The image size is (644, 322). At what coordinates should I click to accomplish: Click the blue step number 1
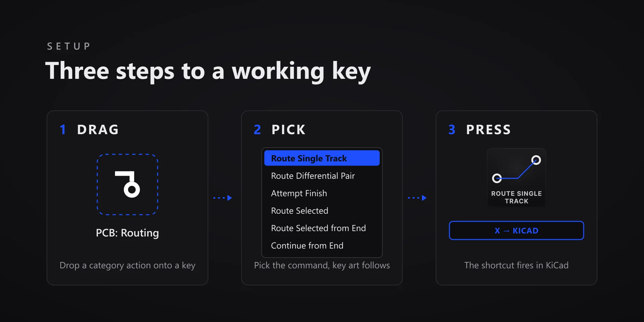pos(63,129)
